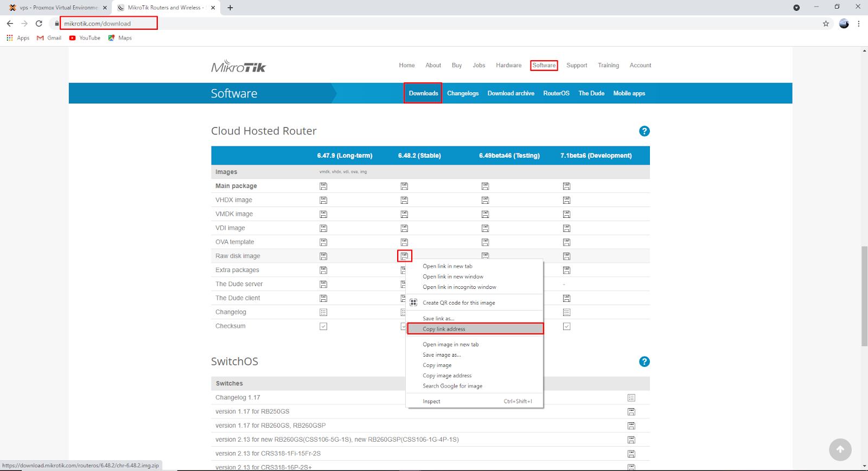This screenshot has height=471, width=868.
Task: Download Raw disk image for 6.48.2 Stable
Action: pos(404,256)
